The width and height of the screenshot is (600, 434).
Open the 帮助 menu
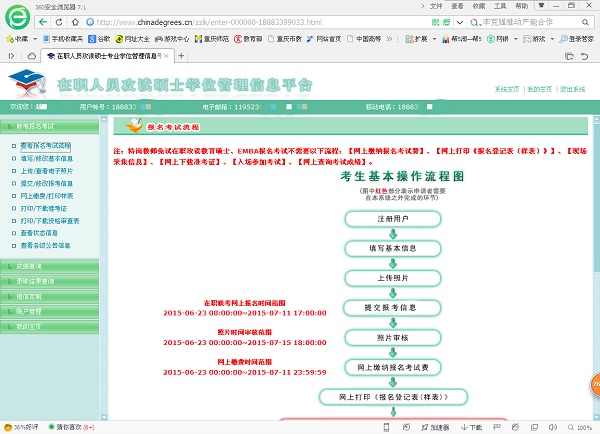click(522, 6)
